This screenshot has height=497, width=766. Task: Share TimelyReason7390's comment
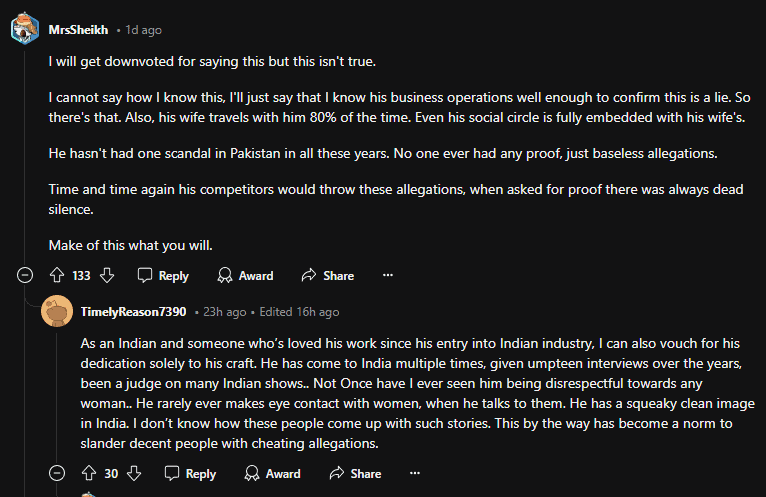354,473
